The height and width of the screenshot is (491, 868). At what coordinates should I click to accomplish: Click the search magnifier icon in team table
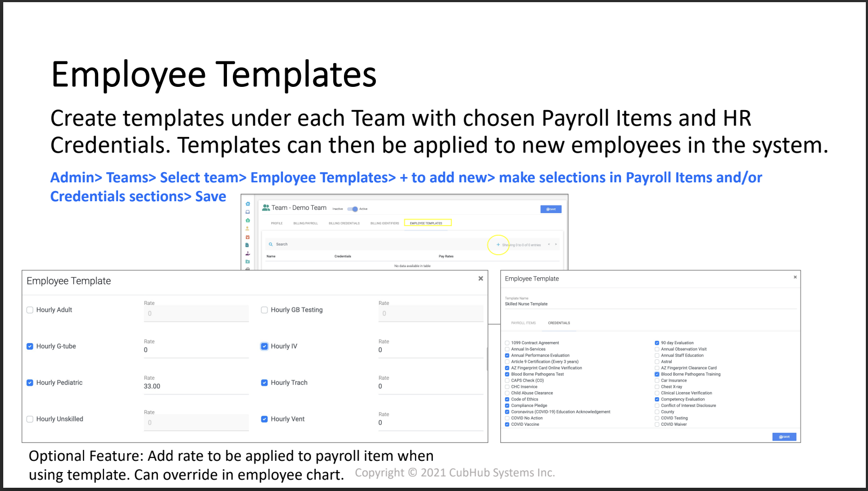(x=271, y=244)
